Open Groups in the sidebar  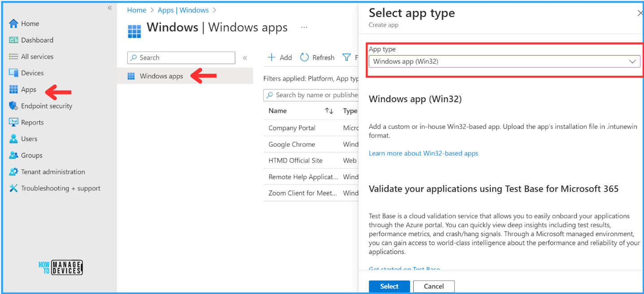coord(32,156)
